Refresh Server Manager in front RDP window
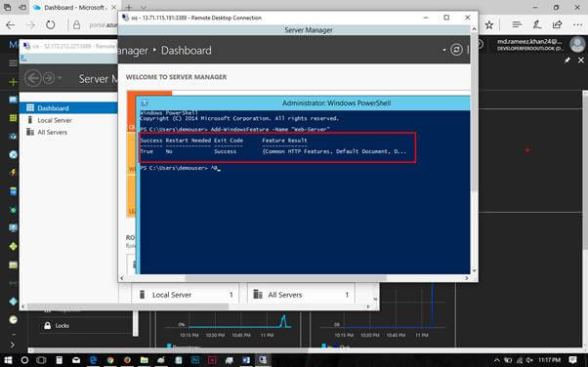 pyautogui.click(x=456, y=50)
